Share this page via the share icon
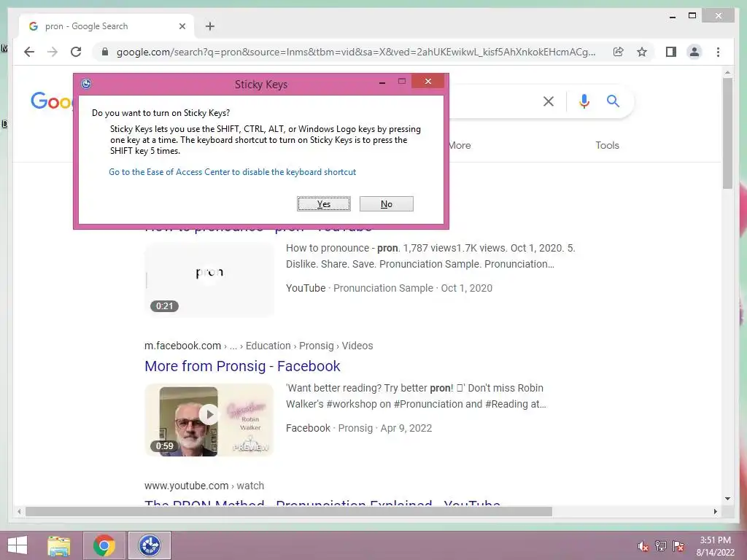The image size is (747, 560). [x=619, y=52]
